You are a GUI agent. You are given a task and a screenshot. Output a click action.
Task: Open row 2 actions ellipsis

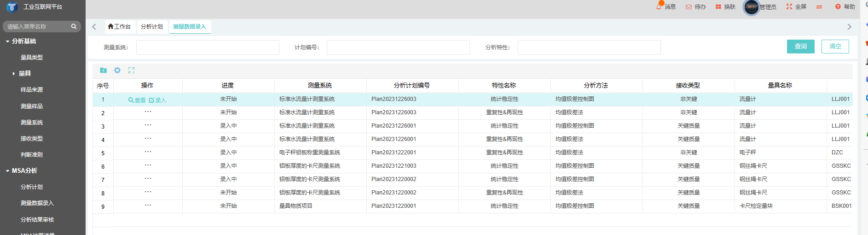(148, 112)
